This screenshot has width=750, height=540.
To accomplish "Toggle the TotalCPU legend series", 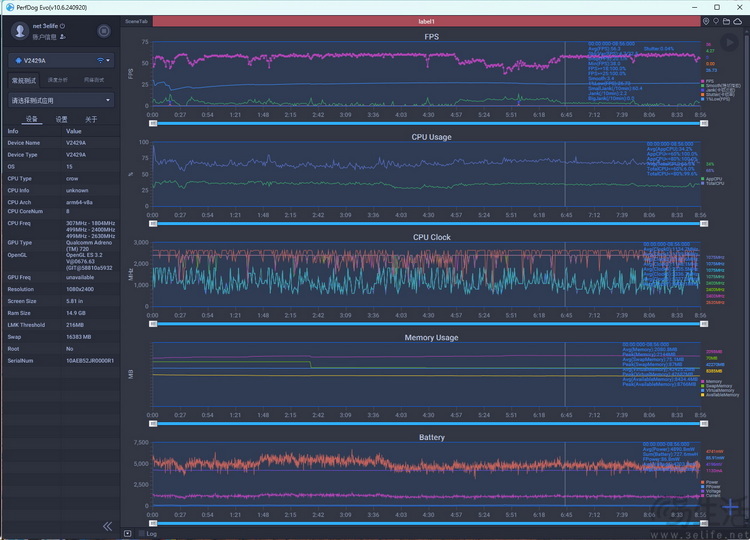I will click(x=712, y=183).
